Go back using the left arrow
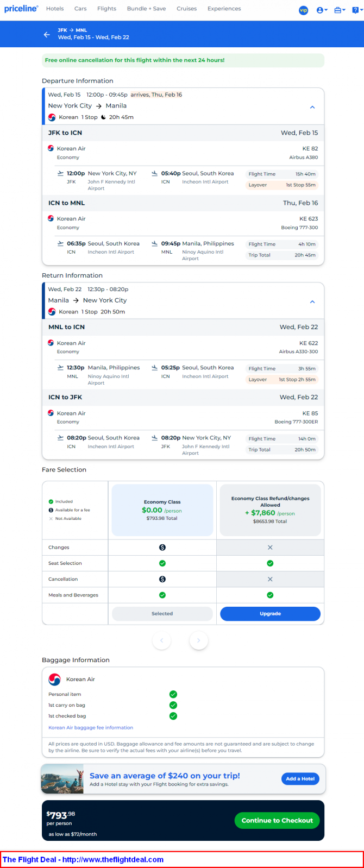Viewport: 364px width, 868px height. (47, 34)
